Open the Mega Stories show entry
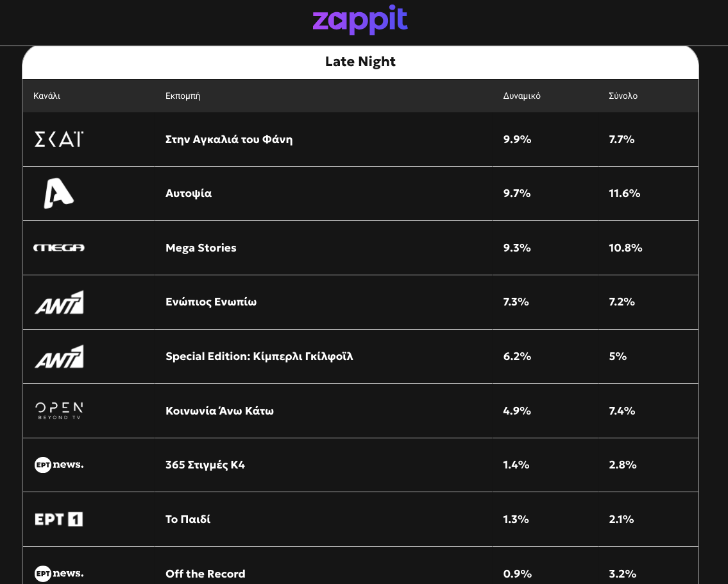The image size is (728, 584). [201, 248]
